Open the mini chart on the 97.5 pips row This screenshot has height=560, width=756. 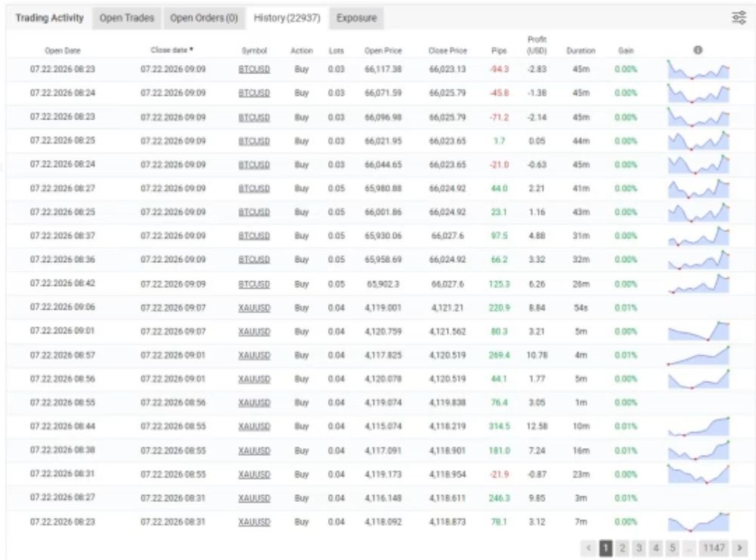click(x=699, y=236)
